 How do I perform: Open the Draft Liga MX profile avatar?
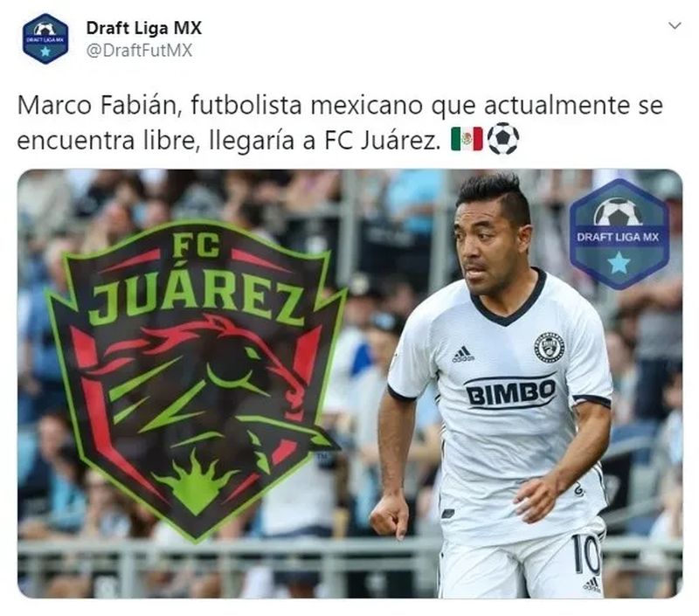click(45, 38)
